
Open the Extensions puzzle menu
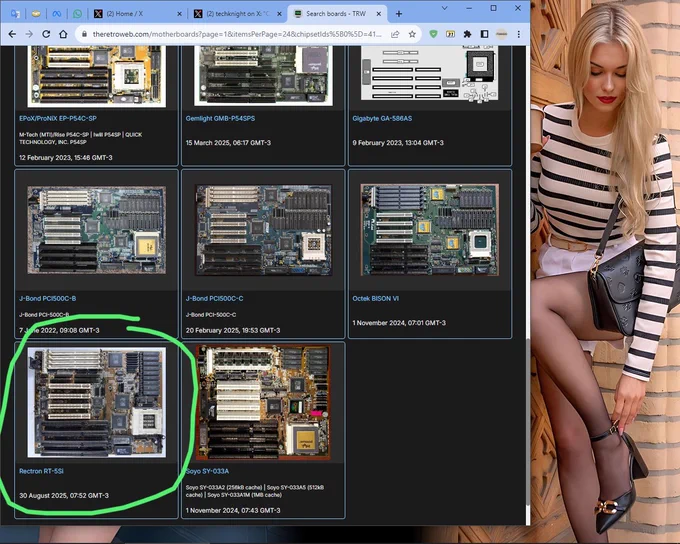467,34
